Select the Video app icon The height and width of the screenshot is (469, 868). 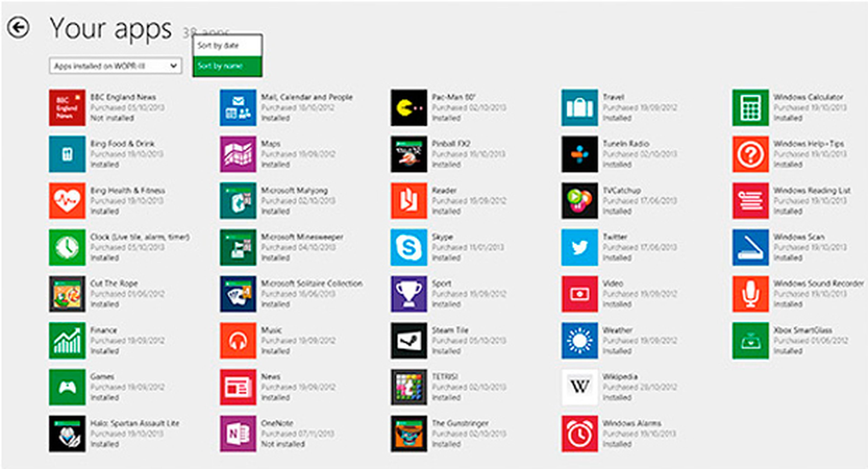pyautogui.click(x=580, y=294)
